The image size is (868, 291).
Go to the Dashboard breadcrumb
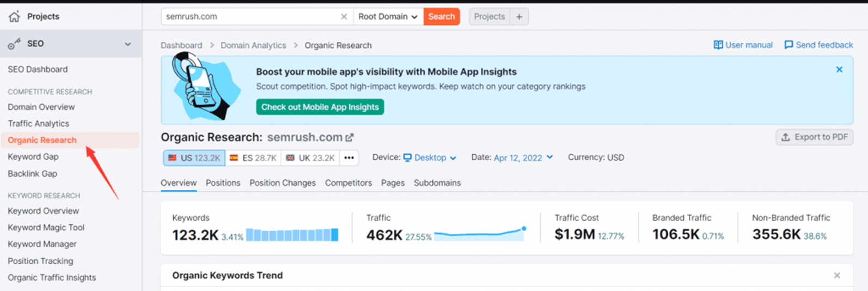click(x=181, y=45)
